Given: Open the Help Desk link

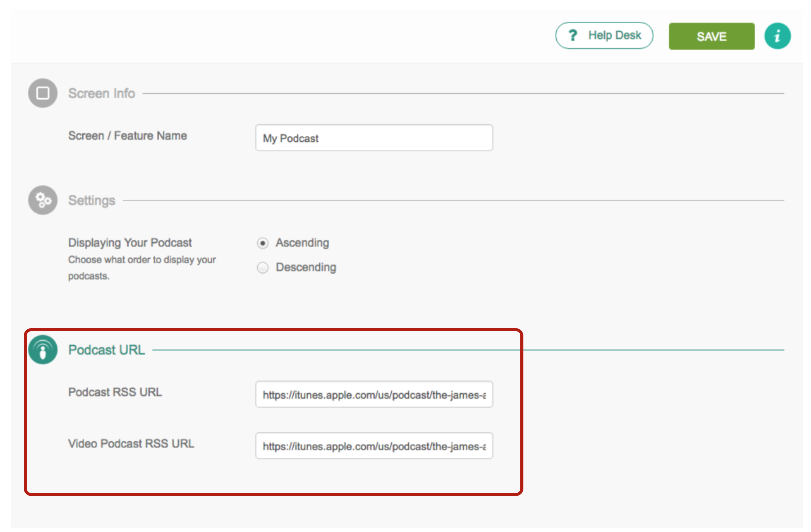Looking at the screenshot, I should 604,36.
